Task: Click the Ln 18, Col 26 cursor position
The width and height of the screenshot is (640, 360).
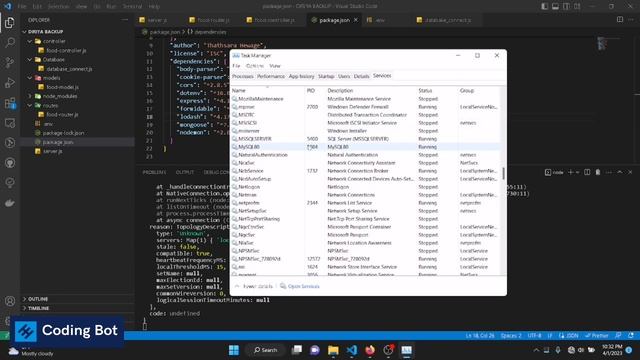Action: [x=480, y=336]
